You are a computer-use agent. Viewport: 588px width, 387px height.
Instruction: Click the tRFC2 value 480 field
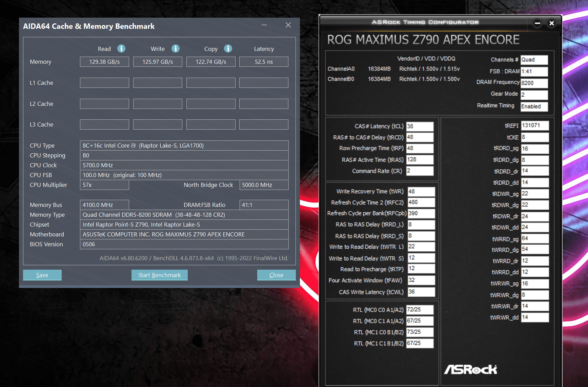click(x=421, y=202)
